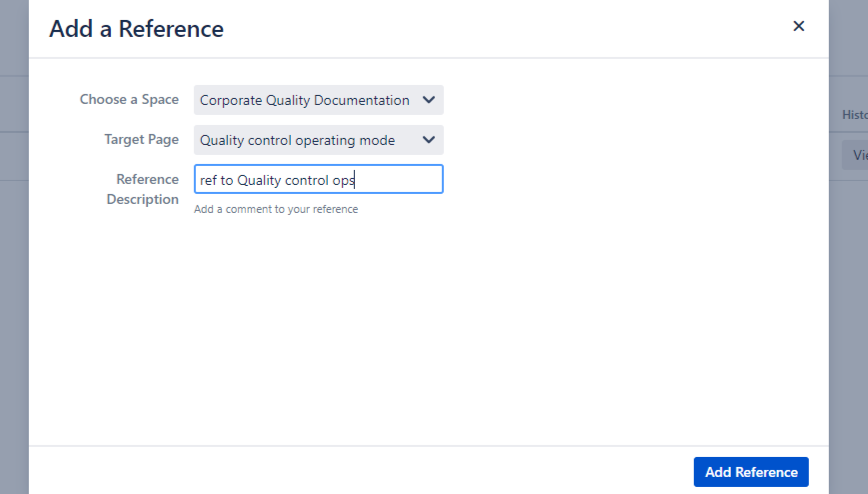This screenshot has height=494, width=868.
Task: Click the chevron beside Quality control operating mode
Action: (x=429, y=140)
